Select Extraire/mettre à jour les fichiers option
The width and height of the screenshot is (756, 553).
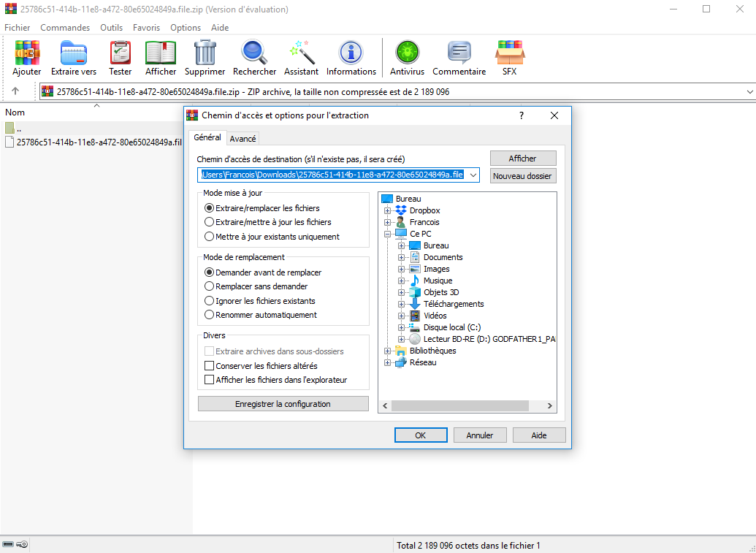click(x=210, y=222)
